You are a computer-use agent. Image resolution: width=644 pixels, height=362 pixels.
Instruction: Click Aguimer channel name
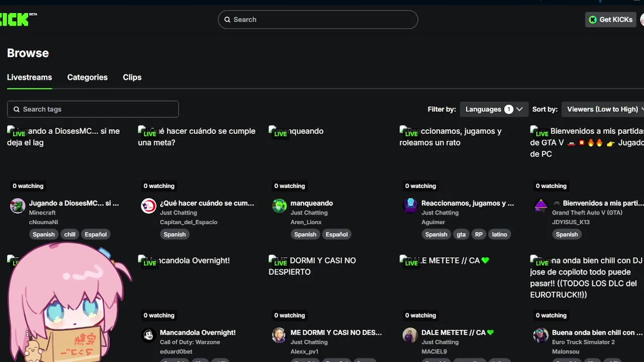tap(433, 222)
